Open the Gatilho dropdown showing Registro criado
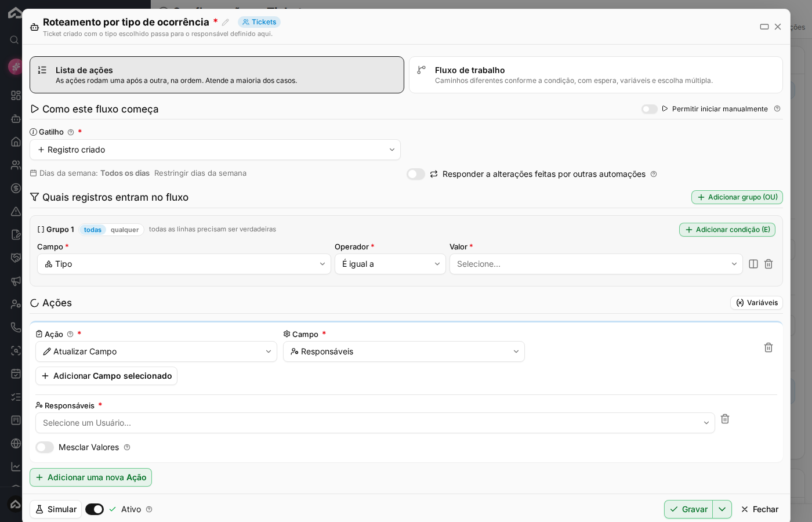 click(215, 150)
